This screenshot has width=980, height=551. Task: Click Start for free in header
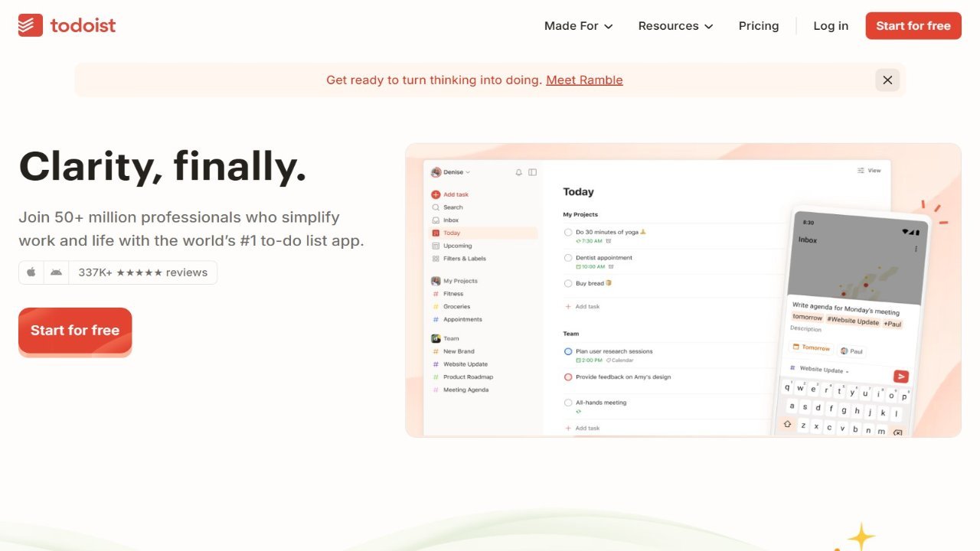tap(913, 26)
